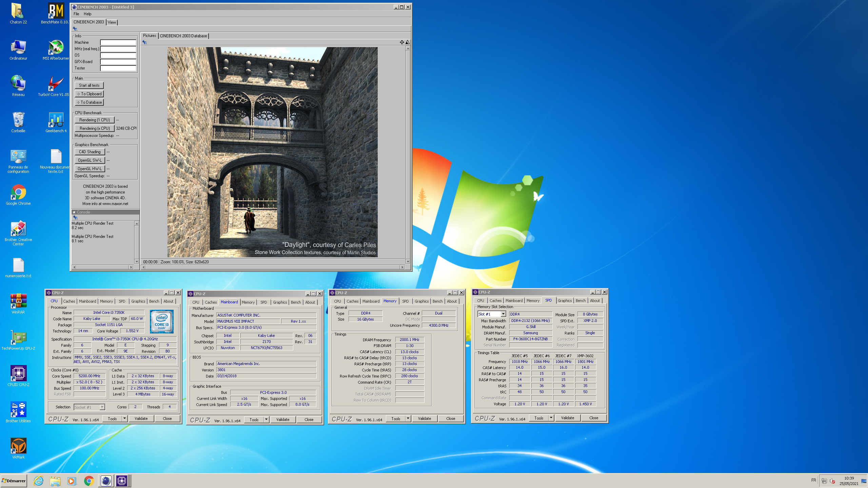Click the To Clipboard button
The image size is (868, 488).
pyautogui.click(x=89, y=94)
